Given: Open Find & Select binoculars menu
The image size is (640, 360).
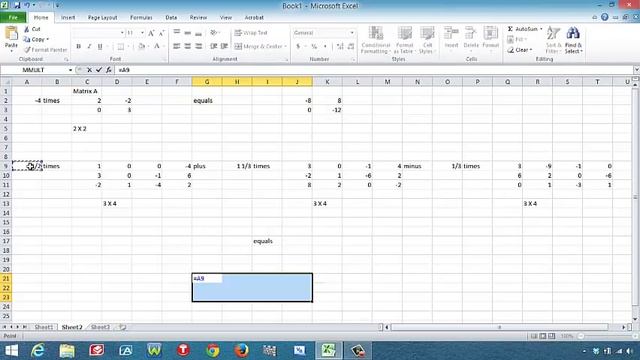Looking at the screenshot, I should point(573,40).
